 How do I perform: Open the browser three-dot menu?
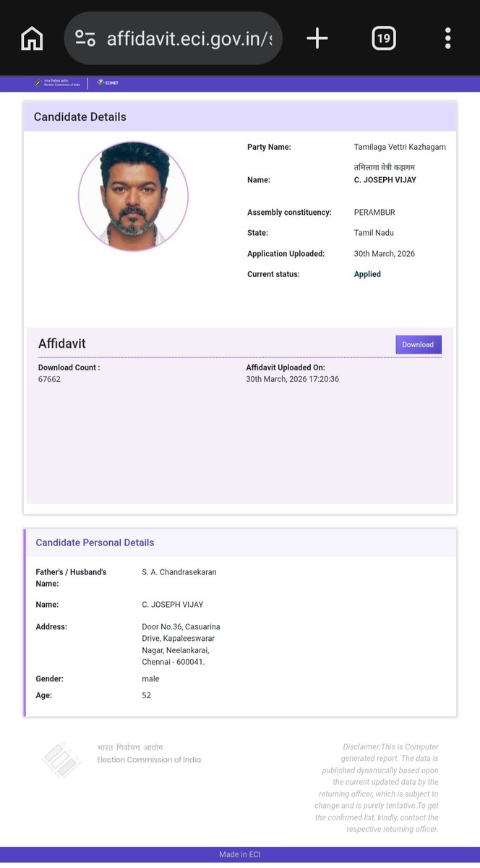(448, 38)
